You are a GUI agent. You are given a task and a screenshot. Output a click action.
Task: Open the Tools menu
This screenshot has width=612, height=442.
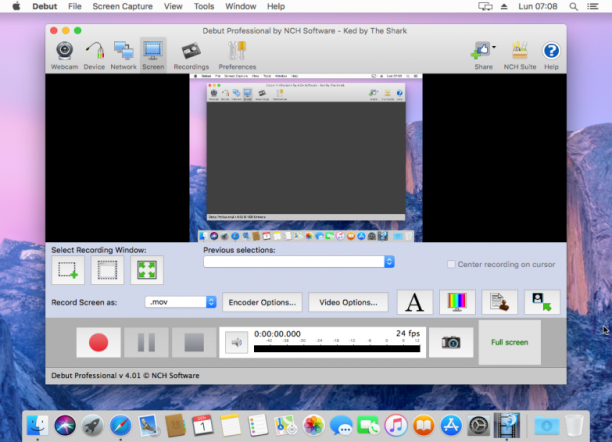pyautogui.click(x=204, y=6)
